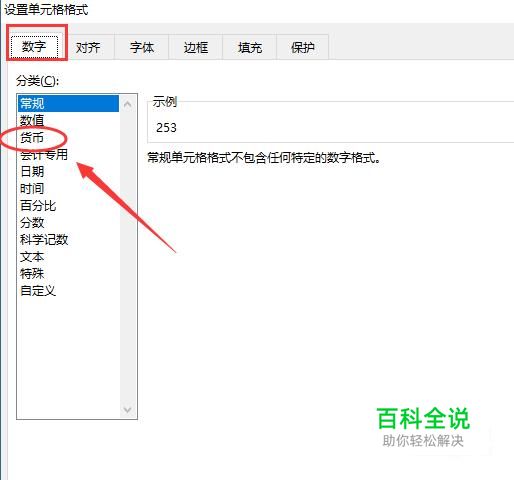Select the 特殊 category
The height and width of the screenshot is (480, 514).
(69, 273)
